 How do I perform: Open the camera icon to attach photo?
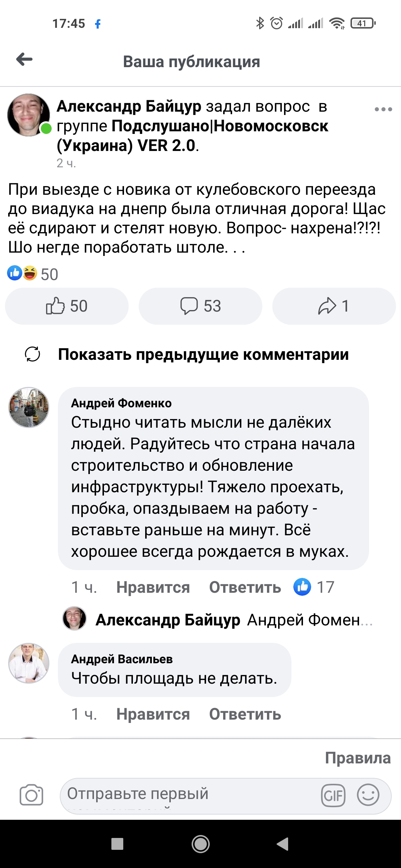[31, 795]
